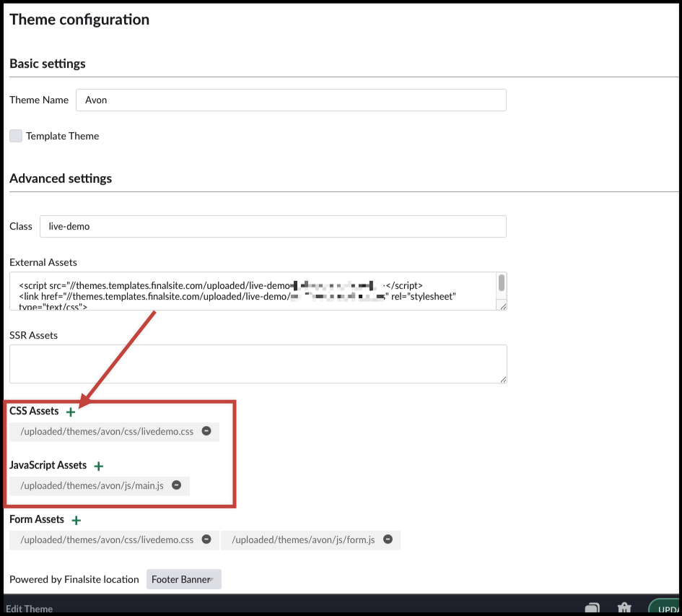Image resolution: width=682 pixels, height=616 pixels.
Task: Click the External Assets scrollbar
Action: 502,283
